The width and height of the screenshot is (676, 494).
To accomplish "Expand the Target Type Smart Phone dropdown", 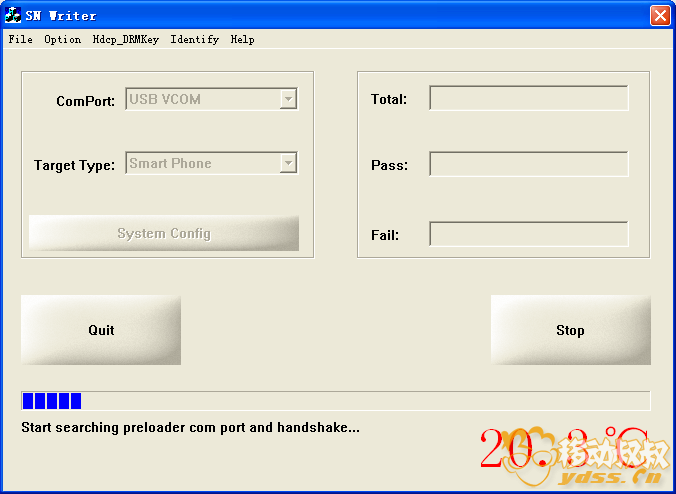I will 288,163.
